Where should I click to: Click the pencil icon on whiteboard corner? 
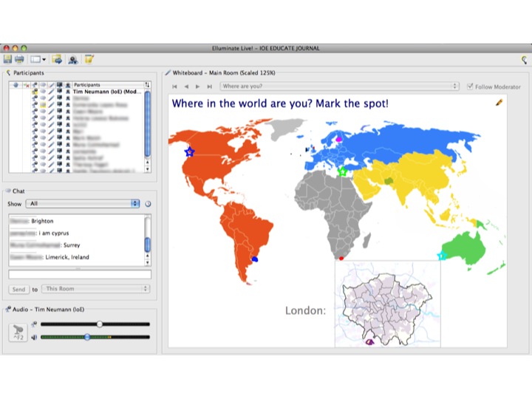499,102
